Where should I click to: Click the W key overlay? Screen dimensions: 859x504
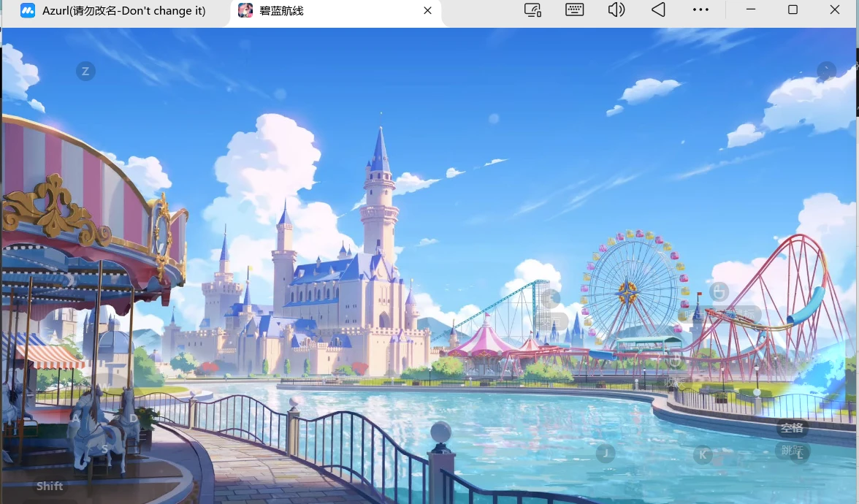(104, 387)
